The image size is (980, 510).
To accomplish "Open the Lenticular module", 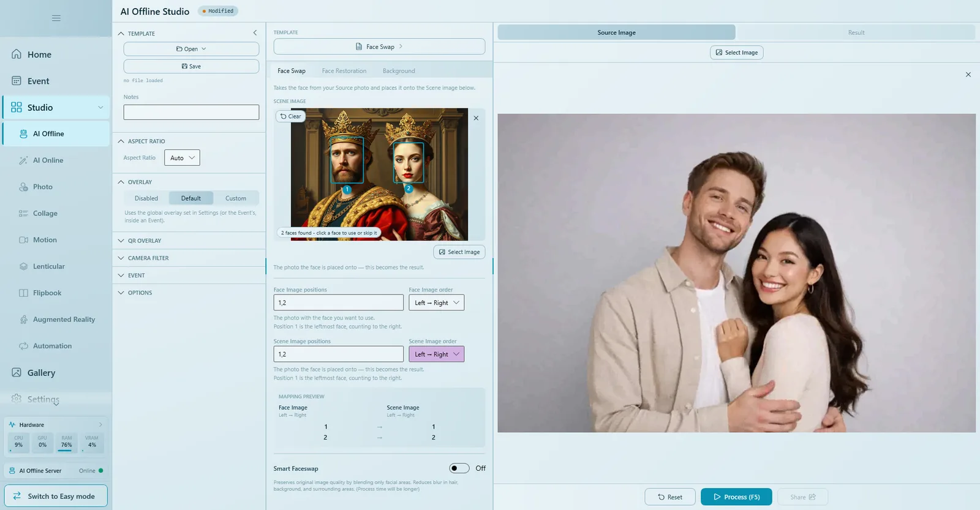I will (56, 266).
